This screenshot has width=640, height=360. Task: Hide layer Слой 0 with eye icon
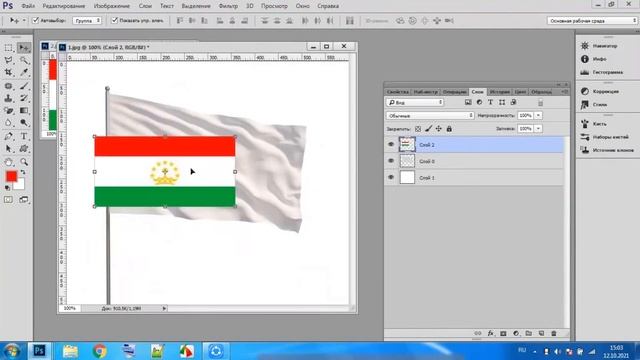391,161
